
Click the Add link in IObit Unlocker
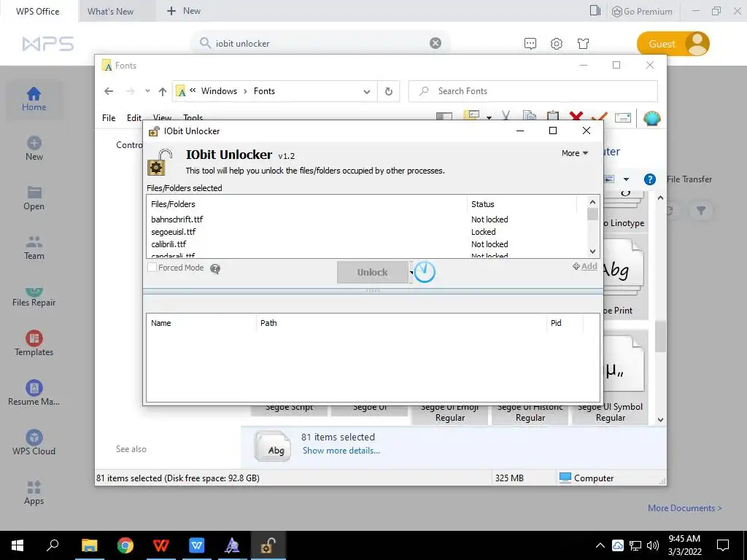pos(585,266)
